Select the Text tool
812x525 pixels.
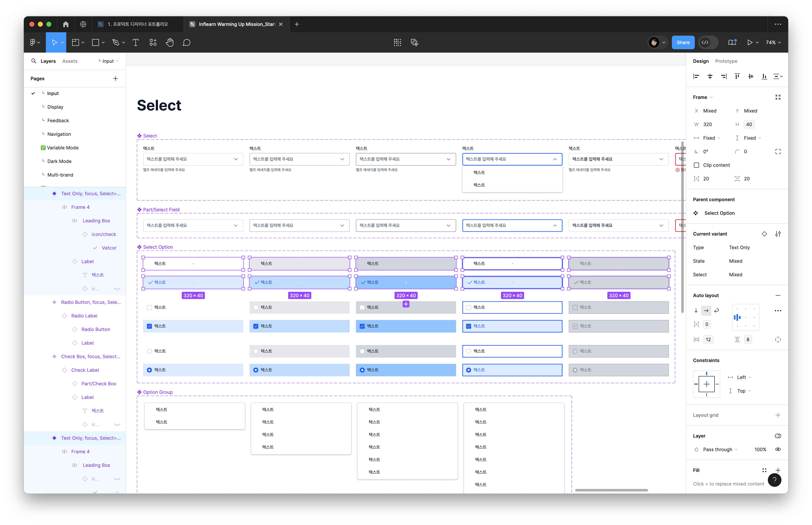[x=135, y=42]
